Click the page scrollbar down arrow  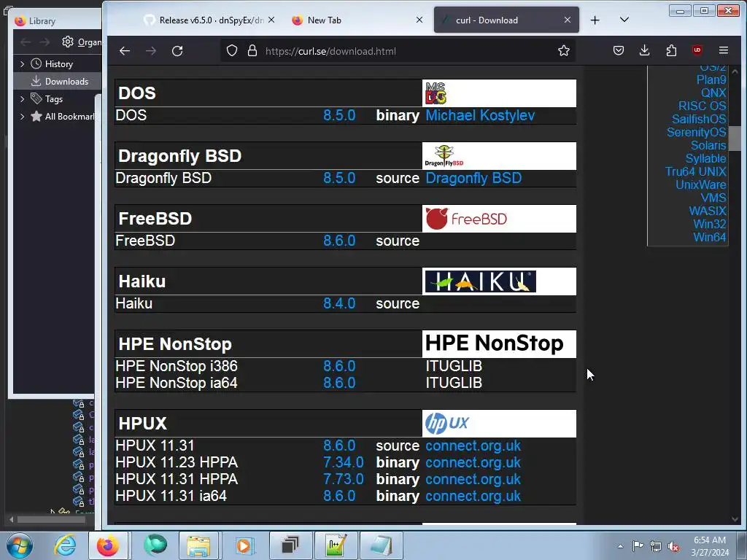click(735, 519)
